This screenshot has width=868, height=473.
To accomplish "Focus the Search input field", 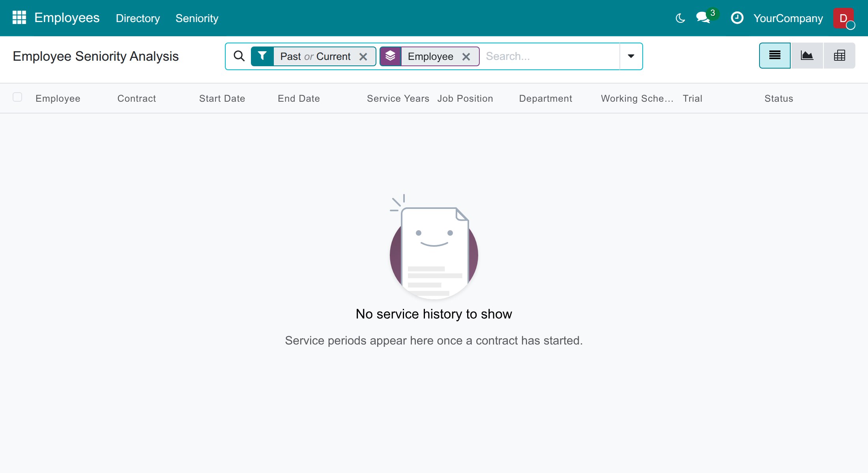I will click(x=550, y=56).
